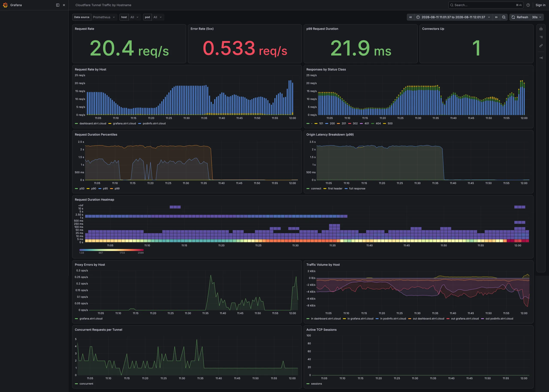This screenshot has width=549, height=392.
Task: Click the Active TCP Sessions panel title
Action: 321,330
